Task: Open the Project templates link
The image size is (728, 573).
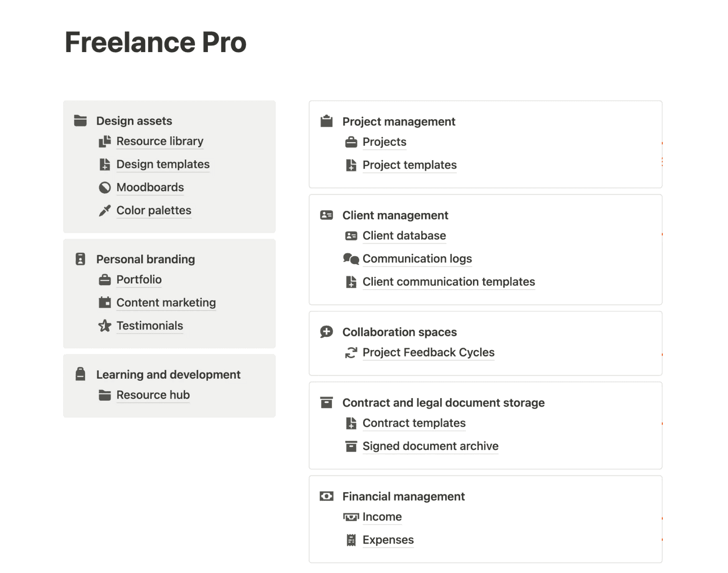Action: 409,165
